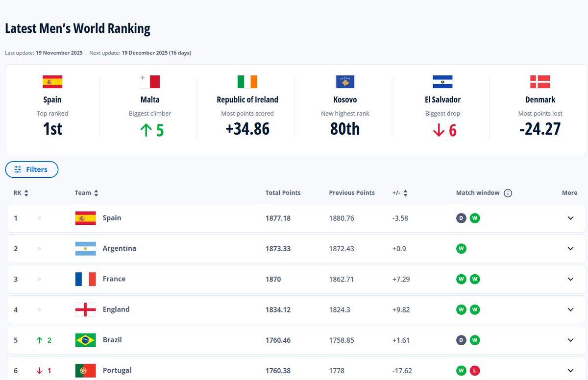Open the Filters button

[x=32, y=169]
